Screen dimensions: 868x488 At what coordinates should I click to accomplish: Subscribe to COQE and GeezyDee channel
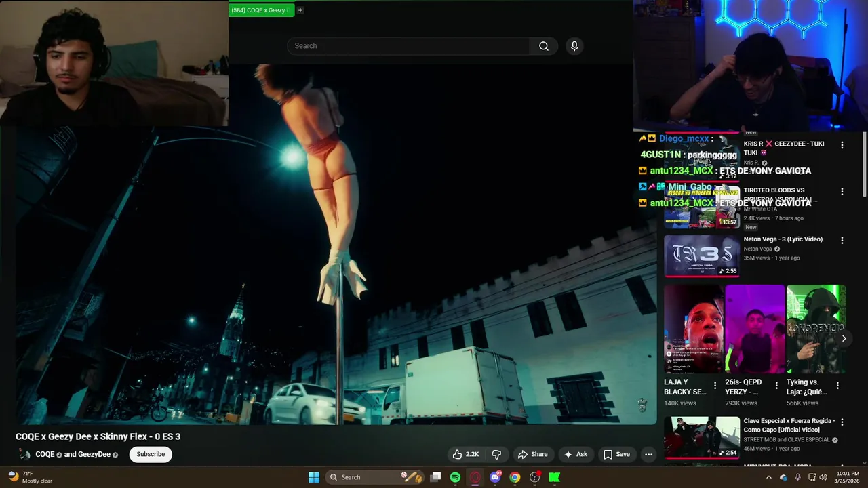(x=151, y=454)
